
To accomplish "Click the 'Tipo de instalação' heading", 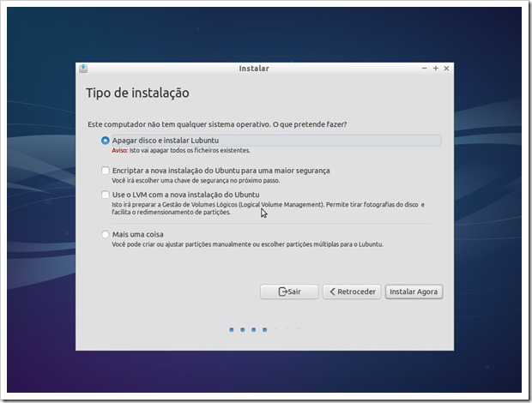I will 137,93.
